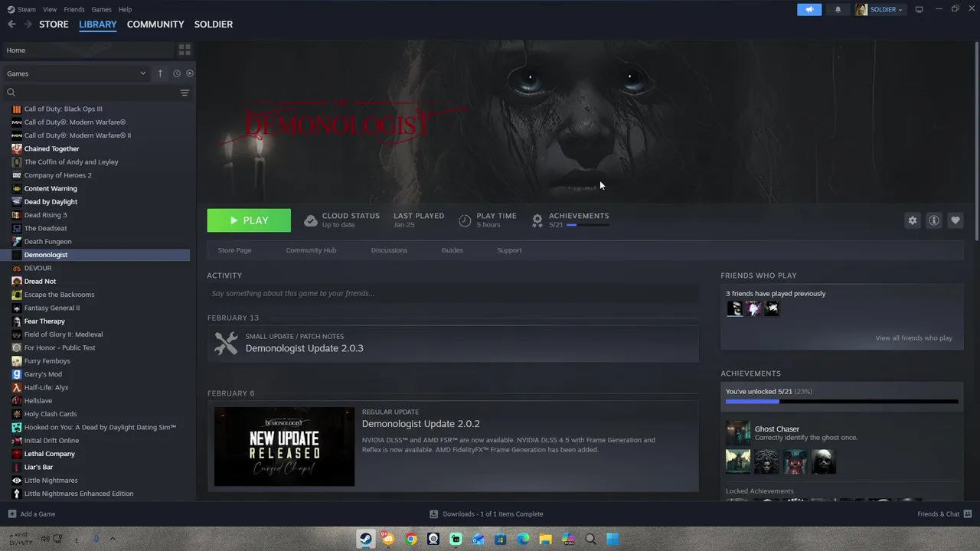Click Add a Game plus icon
This screenshot has height=551, width=980.
[x=11, y=514]
